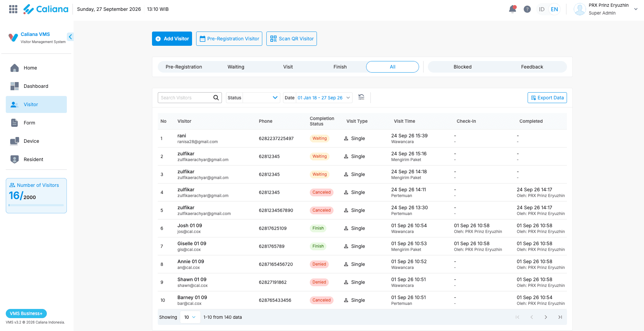
Task: Click the Pre-Registration Visitor button
Action: click(x=229, y=39)
